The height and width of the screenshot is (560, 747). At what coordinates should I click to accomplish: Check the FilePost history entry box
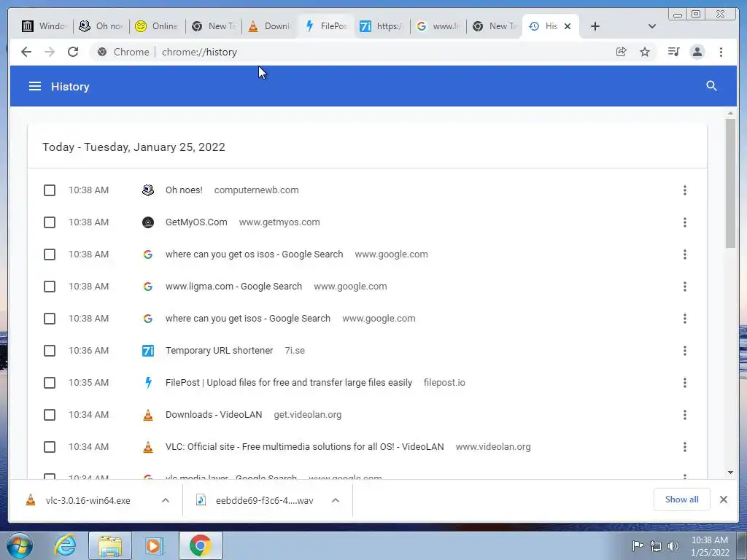(50, 383)
